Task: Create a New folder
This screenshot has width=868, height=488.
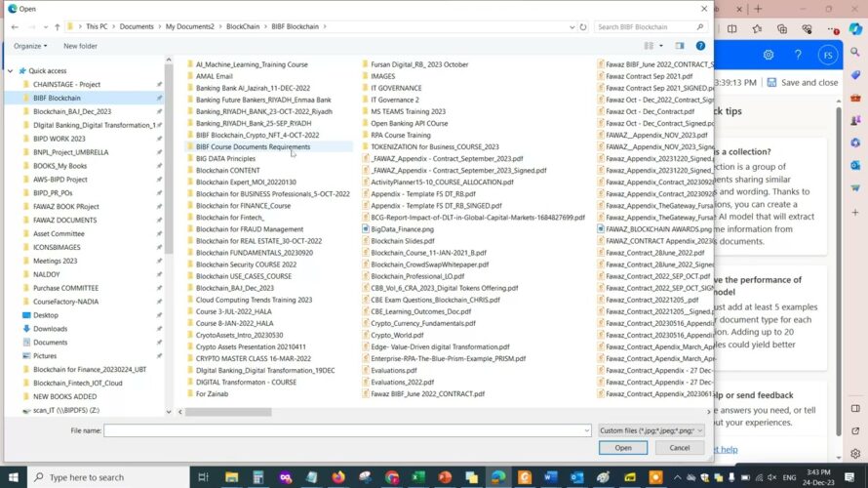Action: pos(80,46)
